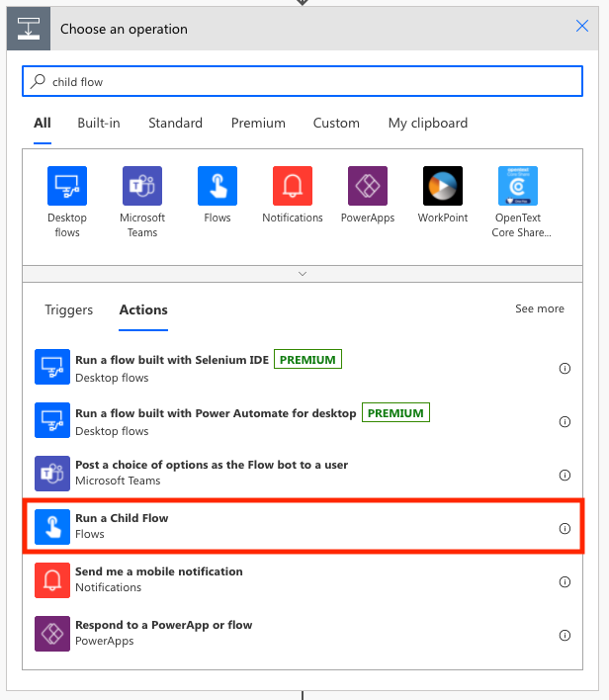Switch to the Built-in tab

[x=99, y=124]
